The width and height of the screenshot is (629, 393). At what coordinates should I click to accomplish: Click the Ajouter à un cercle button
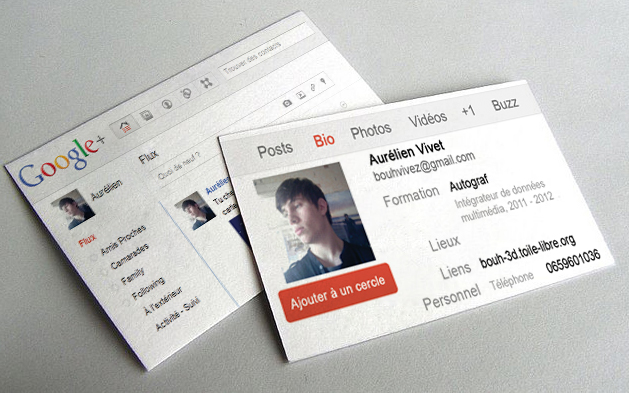click(338, 292)
